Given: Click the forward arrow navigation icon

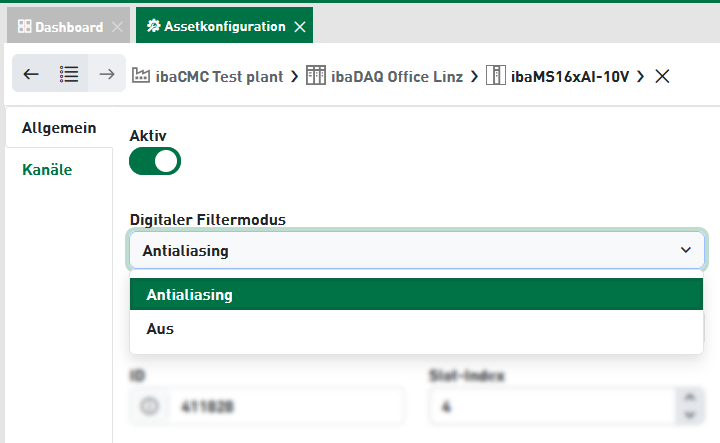Looking at the screenshot, I should pos(107,74).
